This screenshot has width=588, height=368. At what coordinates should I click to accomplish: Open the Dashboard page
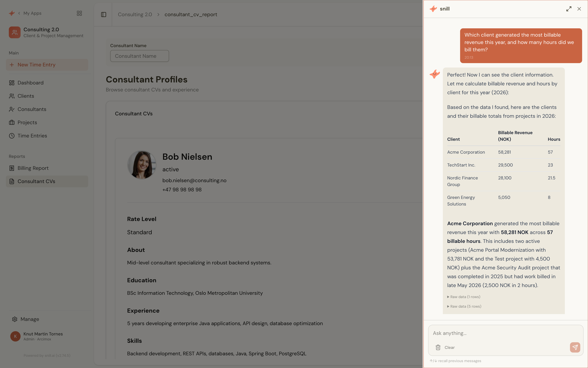[47, 83]
